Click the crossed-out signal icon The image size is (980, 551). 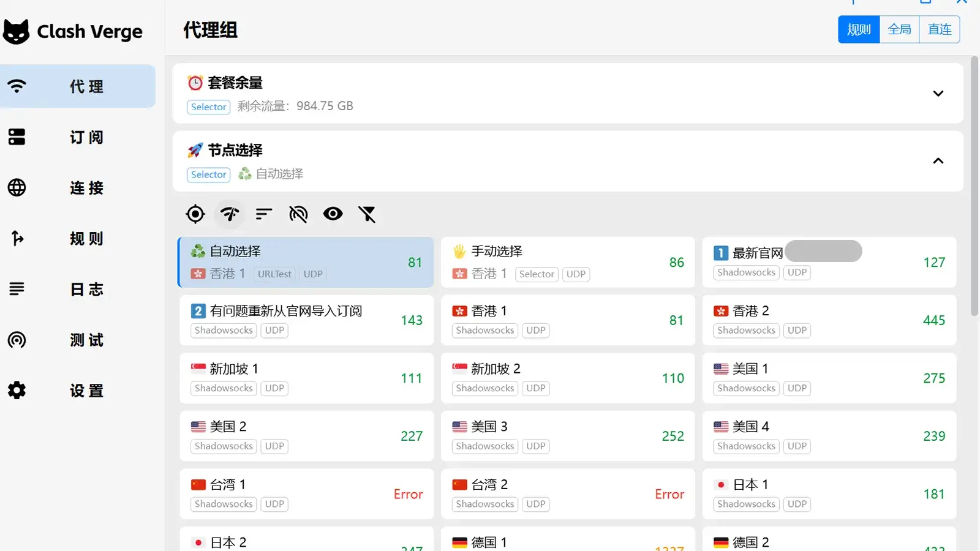point(298,214)
